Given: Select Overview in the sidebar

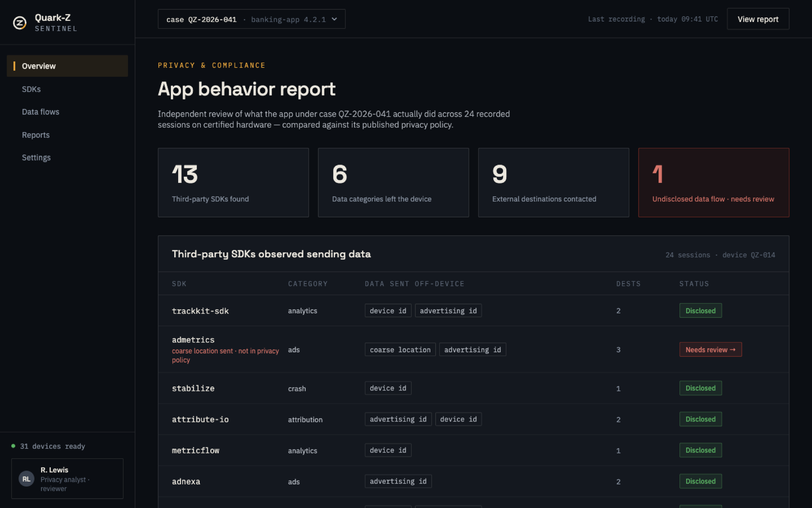Looking at the screenshot, I should (67, 66).
